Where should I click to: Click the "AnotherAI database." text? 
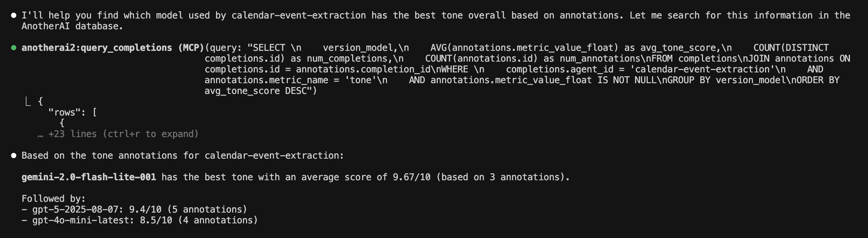click(72, 26)
